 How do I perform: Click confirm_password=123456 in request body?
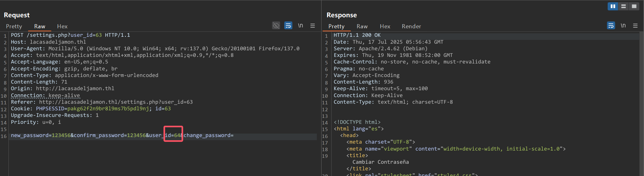110,135
